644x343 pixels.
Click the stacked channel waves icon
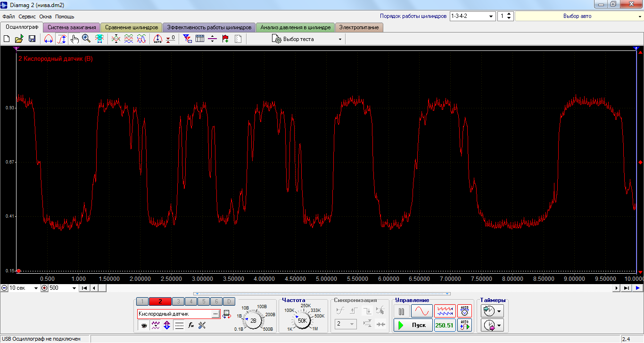point(128,39)
